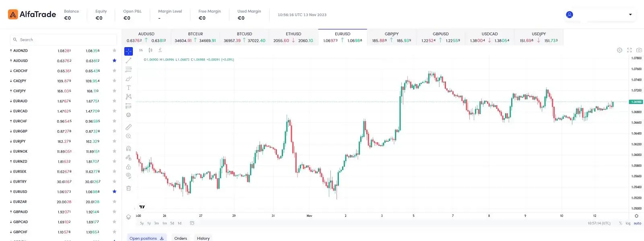Toggle stay in drawing mode
The height and width of the screenshot is (241, 644).
coord(128,158)
